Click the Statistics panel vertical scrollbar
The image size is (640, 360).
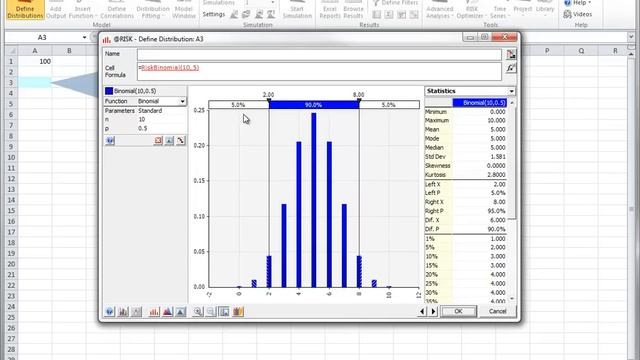click(x=512, y=200)
